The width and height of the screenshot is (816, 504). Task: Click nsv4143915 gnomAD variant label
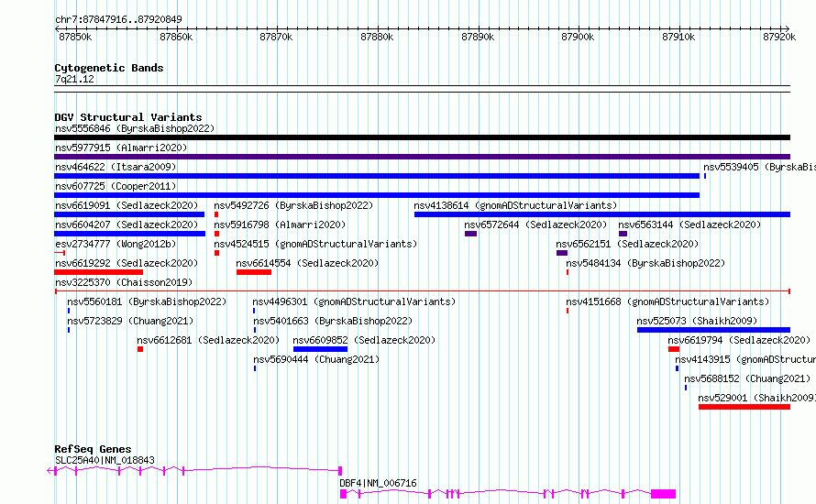[x=745, y=359]
